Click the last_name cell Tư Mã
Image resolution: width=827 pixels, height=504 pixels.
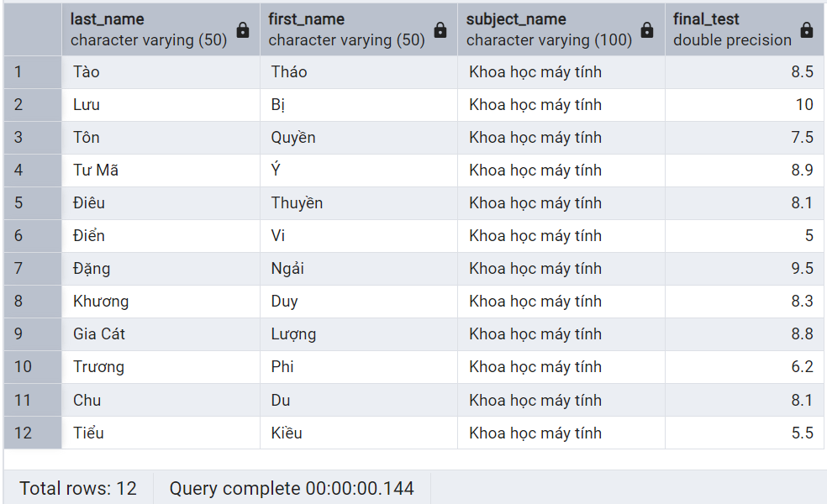click(96, 171)
